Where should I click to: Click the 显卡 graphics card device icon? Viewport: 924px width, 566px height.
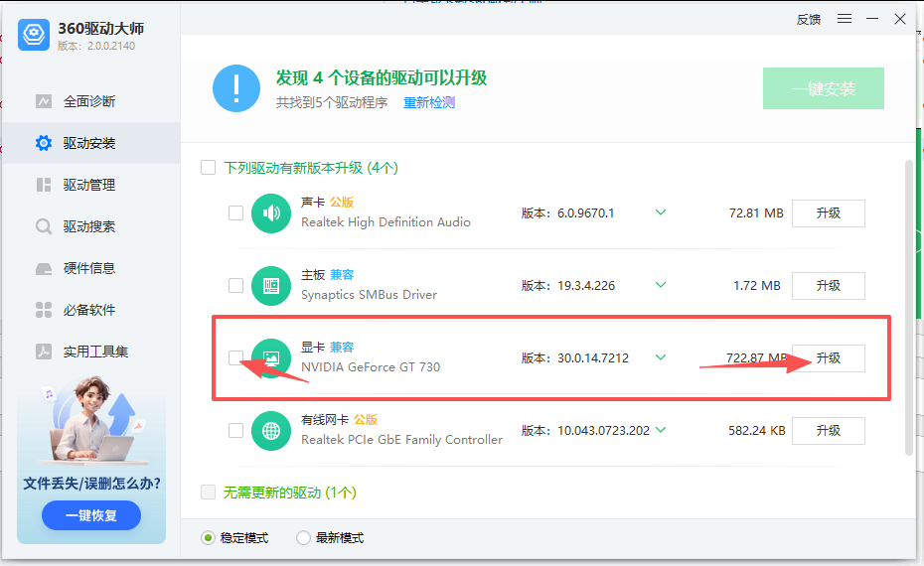pyautogui.click(x=271, y=358)
